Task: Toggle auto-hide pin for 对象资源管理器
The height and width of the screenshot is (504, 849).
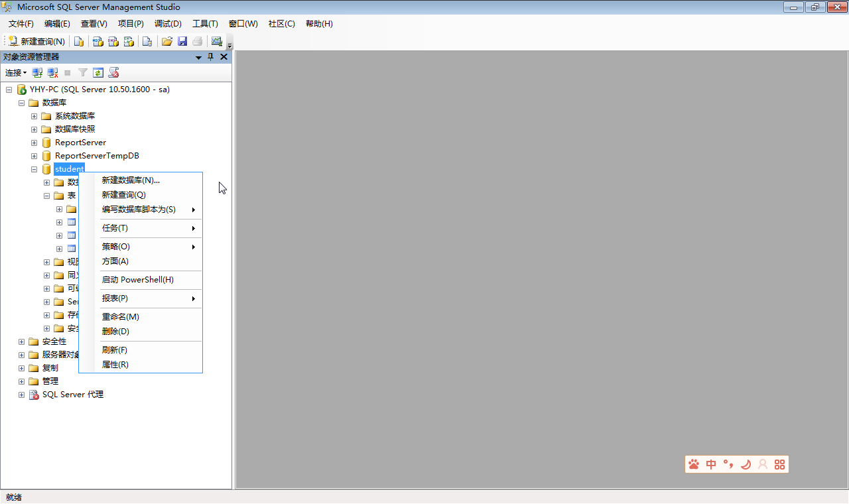Action: (x=211, y=57)
